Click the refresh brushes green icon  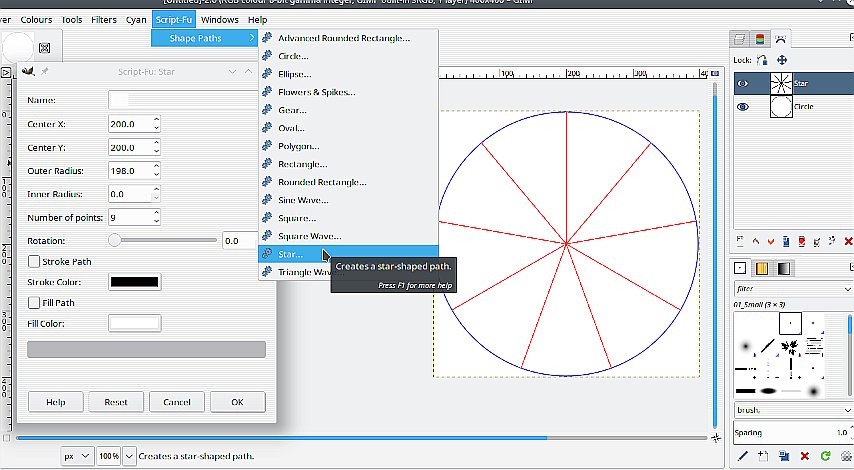tap(826, 456)
